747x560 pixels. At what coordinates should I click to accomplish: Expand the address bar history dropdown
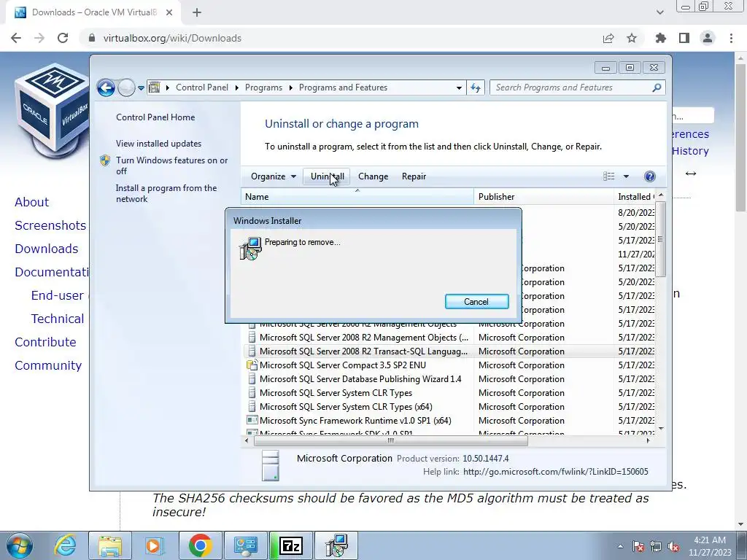click(x=459, y=87)
